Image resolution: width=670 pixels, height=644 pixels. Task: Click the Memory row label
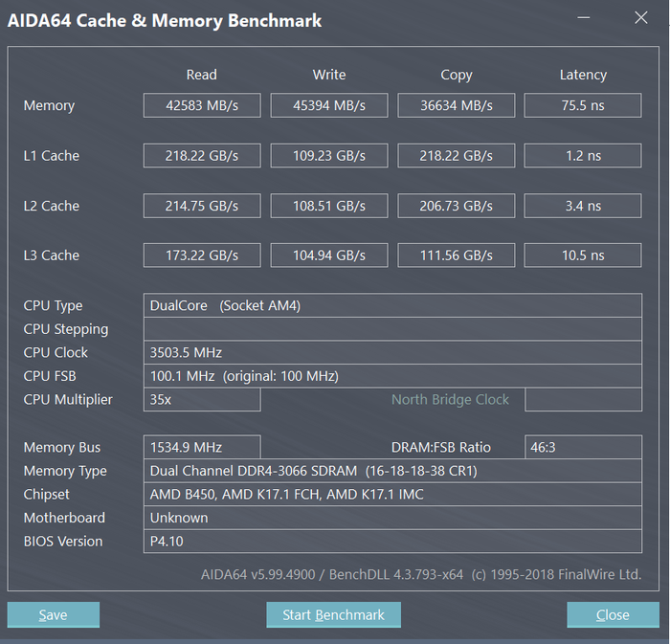[x=49, y=105]
